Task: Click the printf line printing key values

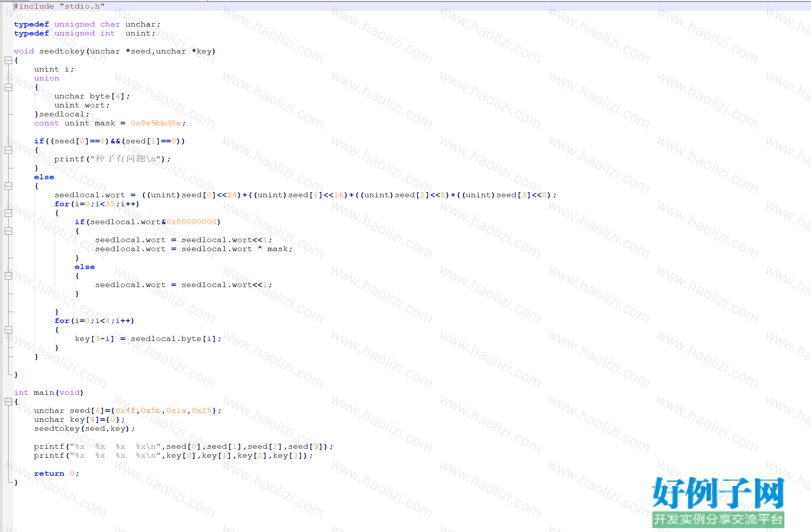Action: point(173,455)
